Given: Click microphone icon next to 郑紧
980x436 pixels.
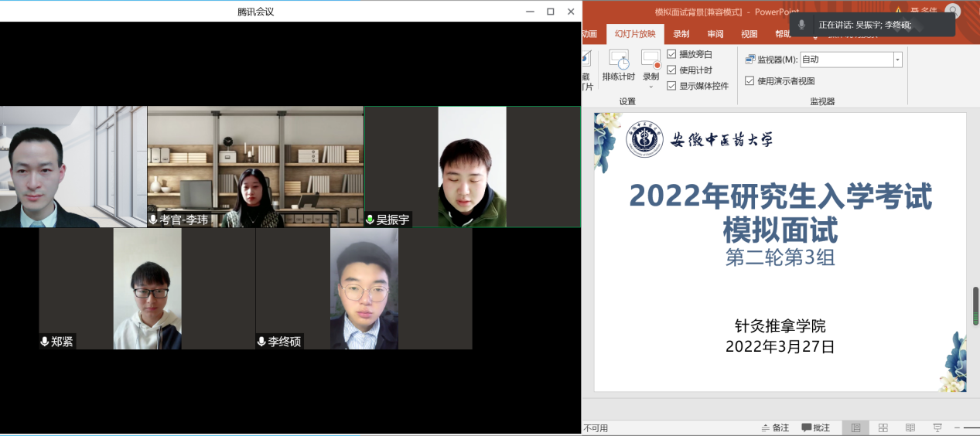Looking at the screenshot, I should pos(45,342).
